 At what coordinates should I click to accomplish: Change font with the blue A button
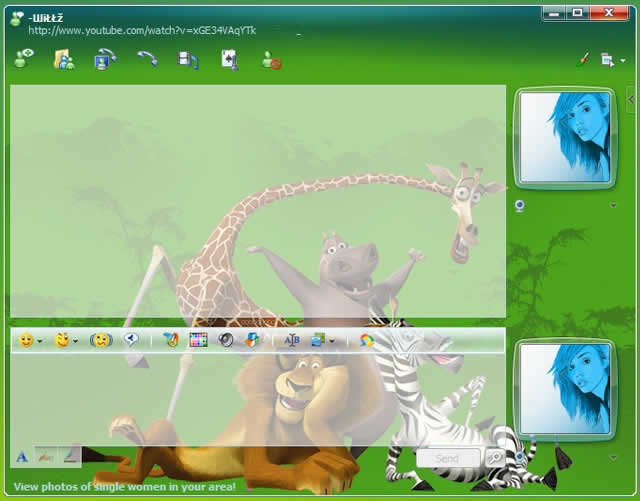22,456
